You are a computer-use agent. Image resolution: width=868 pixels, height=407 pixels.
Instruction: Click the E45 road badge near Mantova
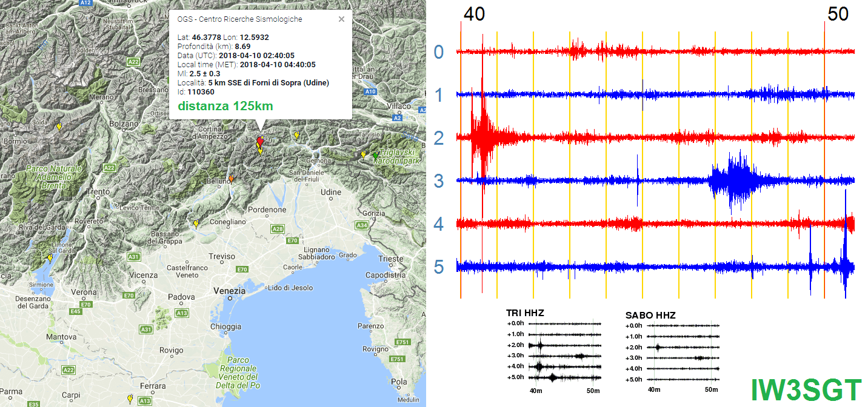(76, 311)
